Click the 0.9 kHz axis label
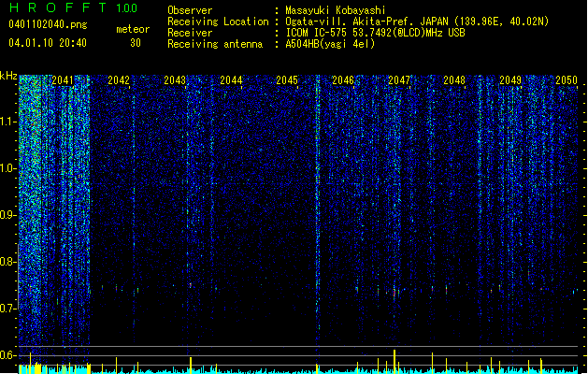Screen dimensions: 588x374 pos(8,215)
